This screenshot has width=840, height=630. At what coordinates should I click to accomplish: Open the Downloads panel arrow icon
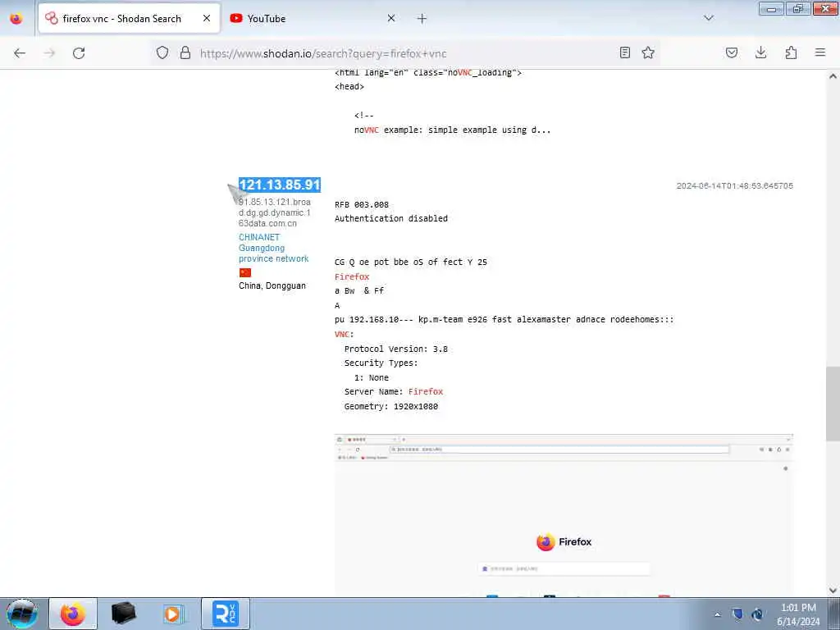(x=760, y=52)
